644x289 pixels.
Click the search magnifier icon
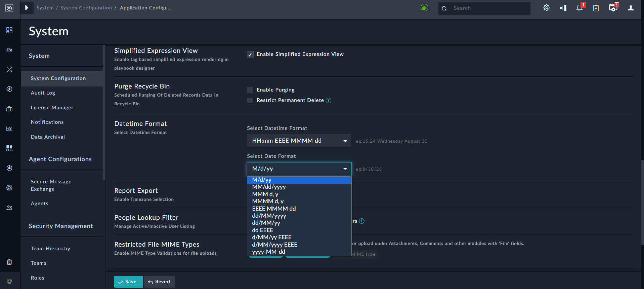click(x=444, y=8)
